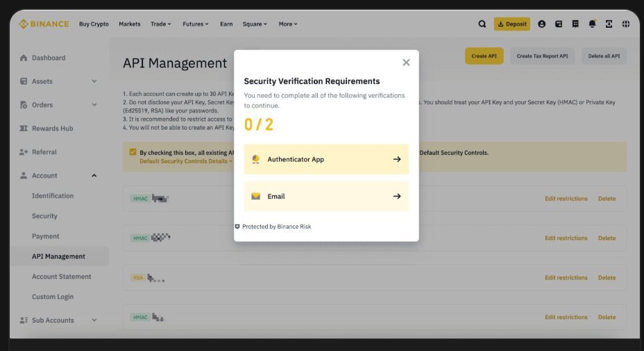Click the Assets wallet icon in the sidebar
644x351 pixels.
[24, 81]
